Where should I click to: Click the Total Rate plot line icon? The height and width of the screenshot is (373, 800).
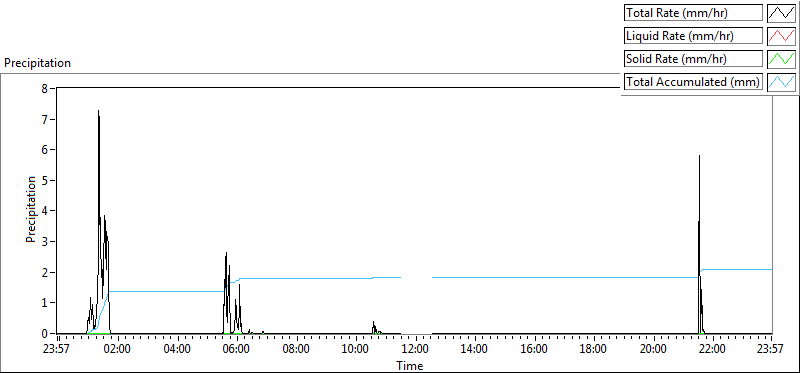(x=782, y=13)
